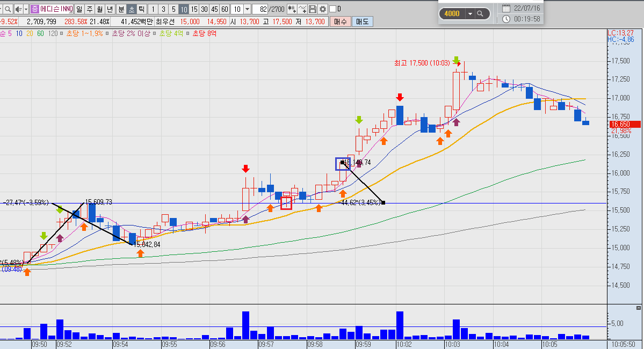Viewport: 644px width, 349px height.
Task: Toggle the checkbox labeled D
Action: pos(332,9)
